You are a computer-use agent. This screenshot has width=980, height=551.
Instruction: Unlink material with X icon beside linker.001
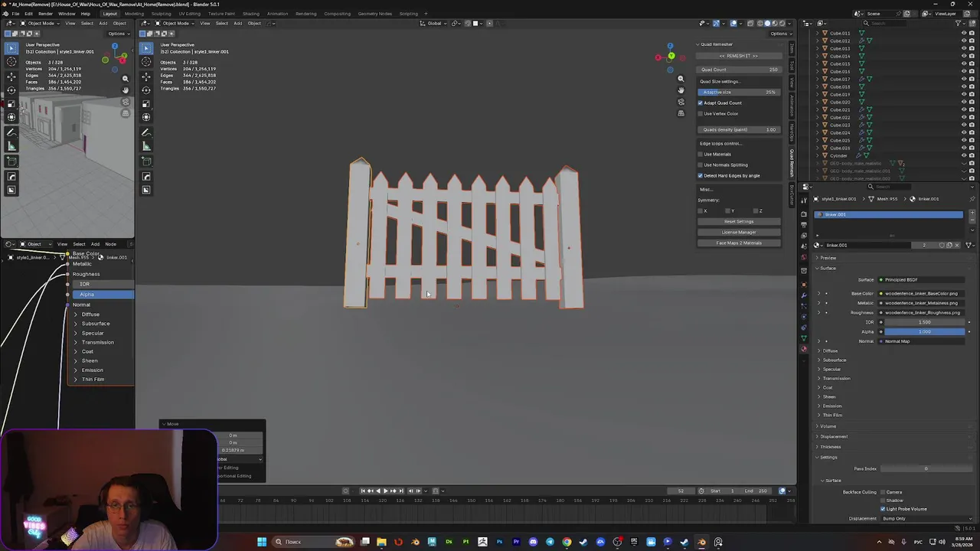[x=957, y=245]
